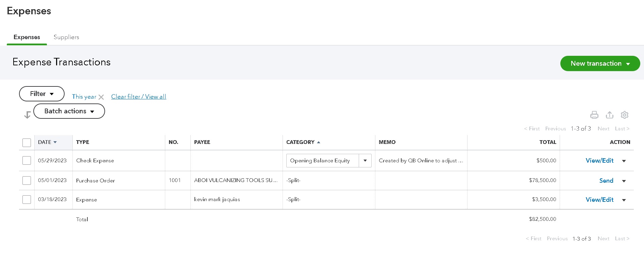This screenshot has width=644, height=261.
Task: Open action arrow for kevin mark jaquias row
Action: coord(624,200)
